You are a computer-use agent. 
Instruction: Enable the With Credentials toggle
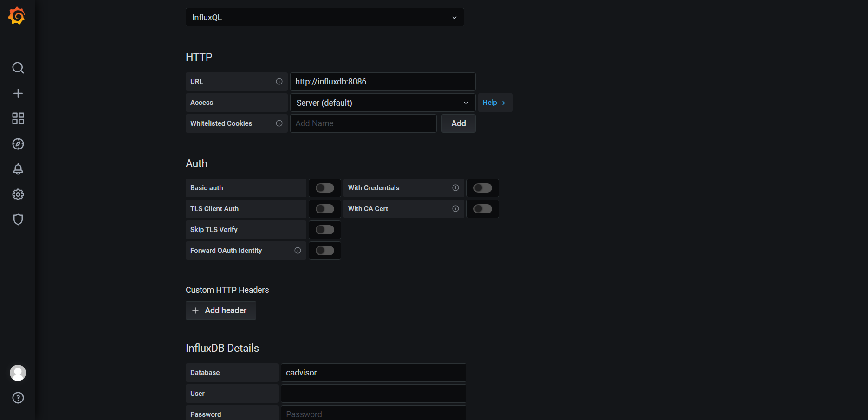[483, 188]
